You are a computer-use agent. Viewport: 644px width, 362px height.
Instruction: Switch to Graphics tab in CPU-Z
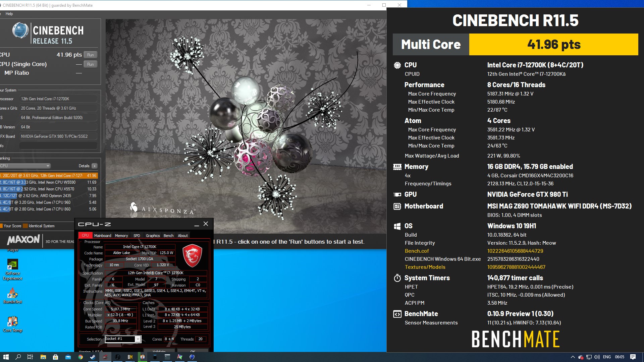pyautogui.click(x=153, y=235)
